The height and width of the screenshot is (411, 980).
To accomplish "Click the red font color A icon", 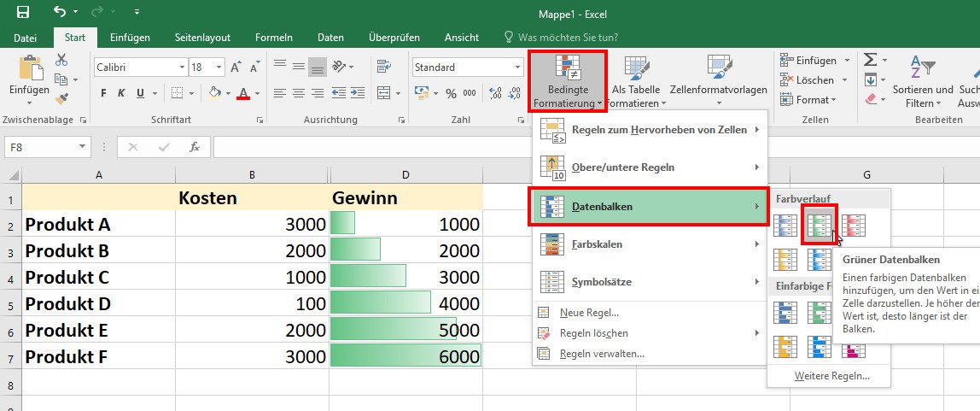I will click(x=243, y=93).
